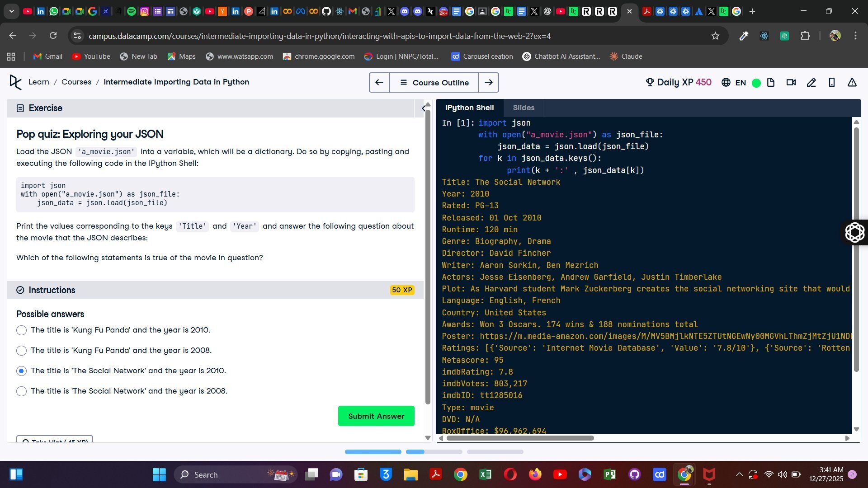Viewport: 868px width, 488px height.
Task: Open the language selector globe icon
Action: point(726,82)
